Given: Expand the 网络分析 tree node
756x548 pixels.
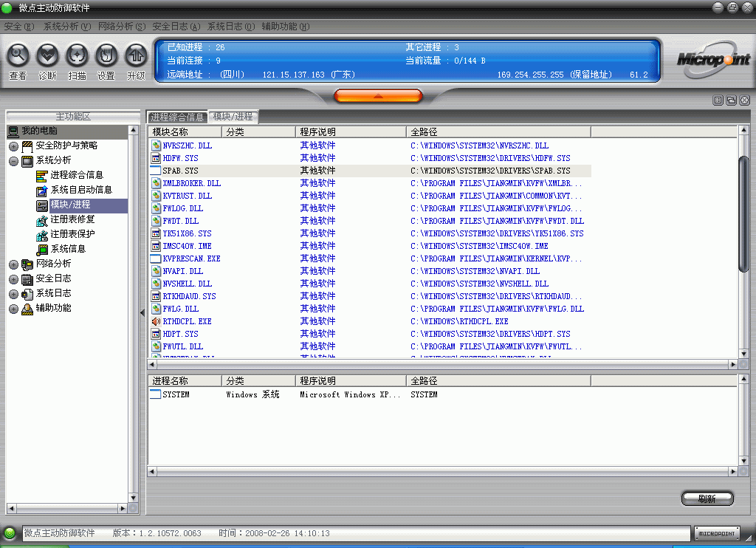Looking at the screenshot, I should [x=13, y=264].
